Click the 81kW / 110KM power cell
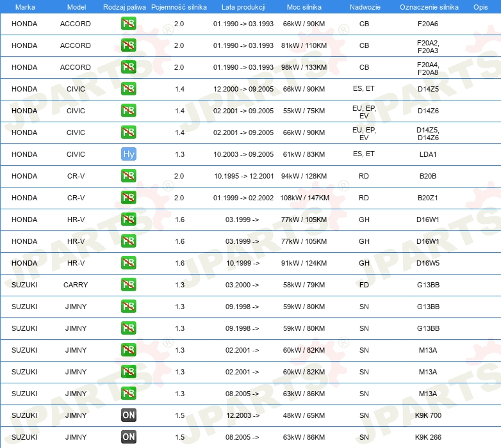The height and width of the screenshot is (448, 501). click(x=304, y=45)
